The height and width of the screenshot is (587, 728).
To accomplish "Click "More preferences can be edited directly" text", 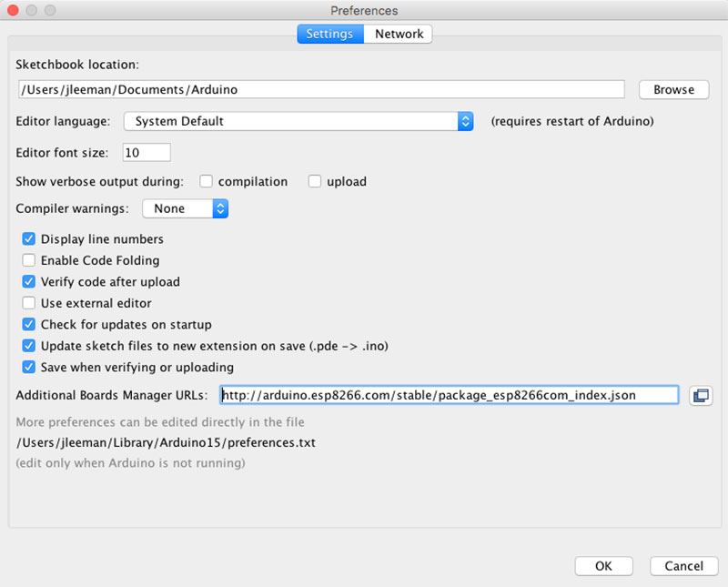I will point(160,422).
